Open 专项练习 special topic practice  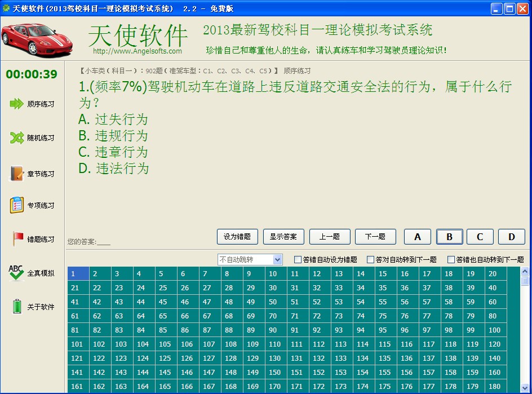[41, 205]
